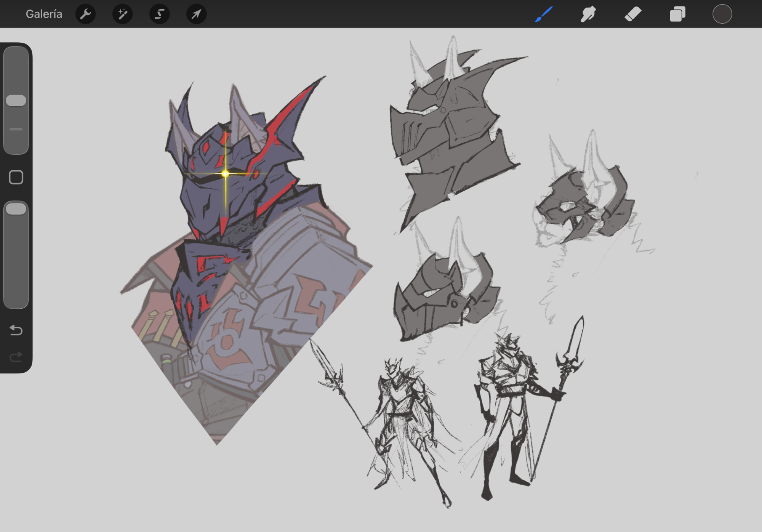Tap the square Modify button in sidebar
Viewport: 762px width, 532px height.
[x=16, y=177]
